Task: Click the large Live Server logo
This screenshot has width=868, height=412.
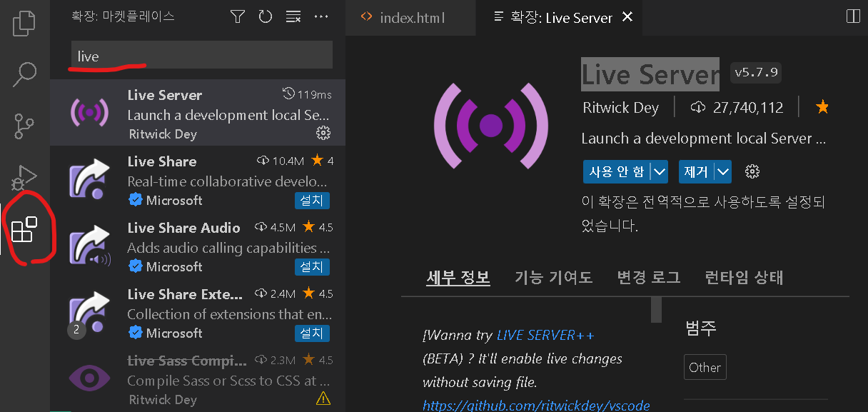Action: pyautogui.click(x=491, y=126)
